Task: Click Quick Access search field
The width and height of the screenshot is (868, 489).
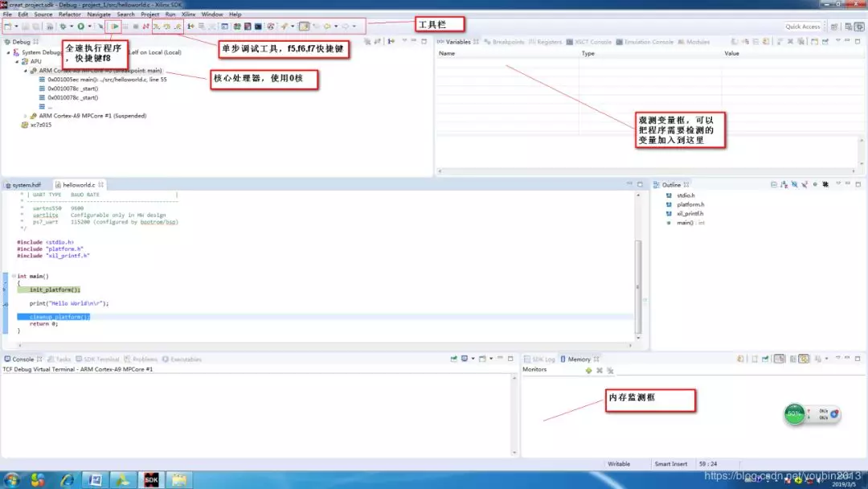Action: (802, 27)
